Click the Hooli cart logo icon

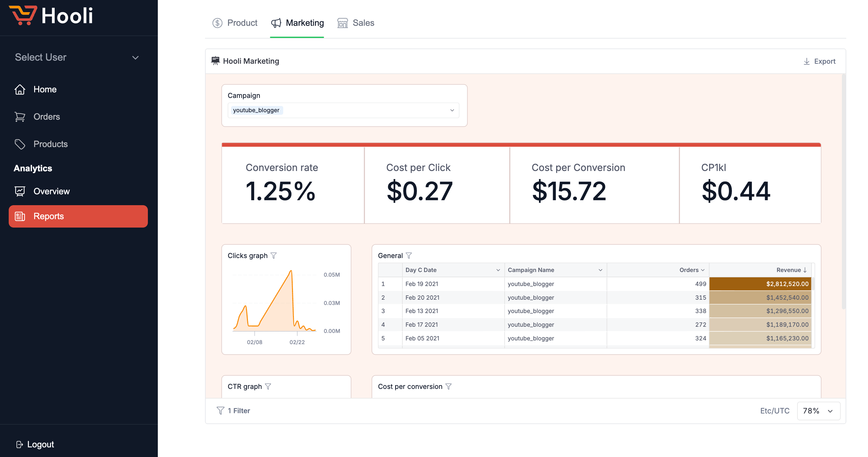[x=23, y=15]
